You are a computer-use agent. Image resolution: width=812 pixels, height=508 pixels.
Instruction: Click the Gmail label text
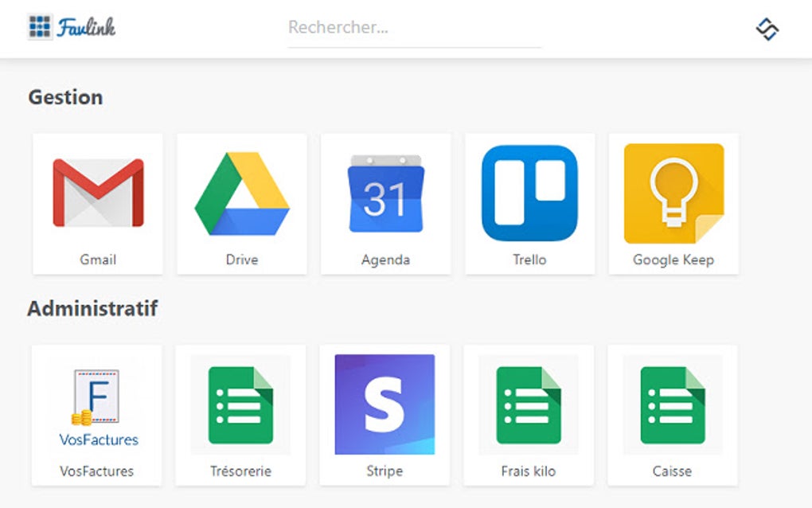click(98, 260)
